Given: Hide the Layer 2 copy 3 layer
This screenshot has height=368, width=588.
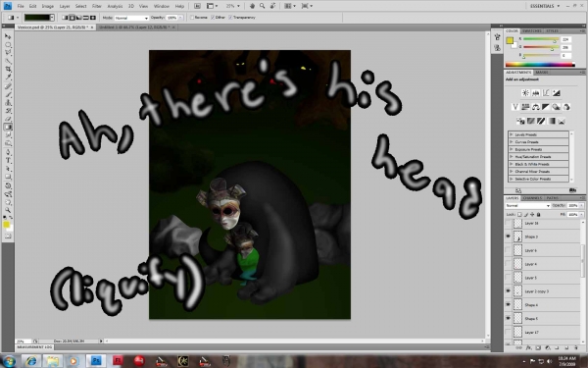Looking at the screenshot, I should point(508,291).
